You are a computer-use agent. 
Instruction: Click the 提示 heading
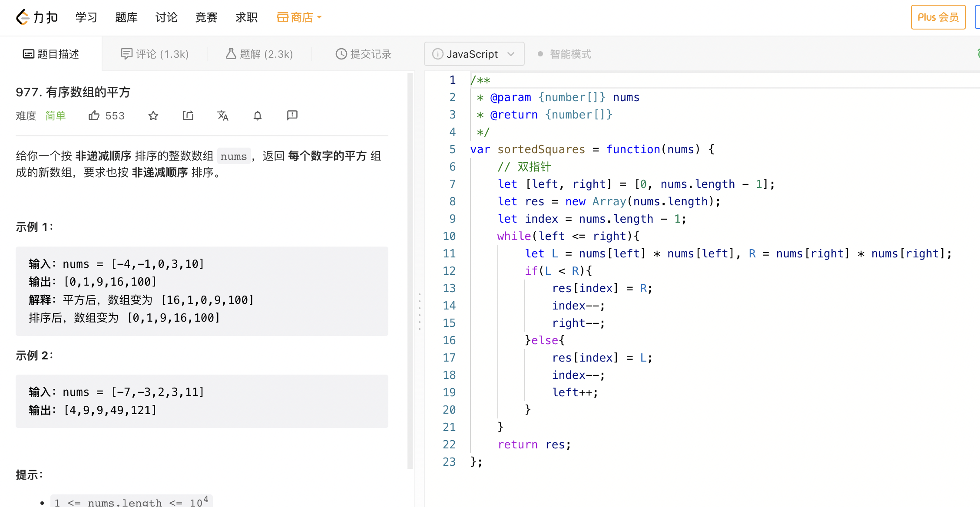tap(30, 475)
